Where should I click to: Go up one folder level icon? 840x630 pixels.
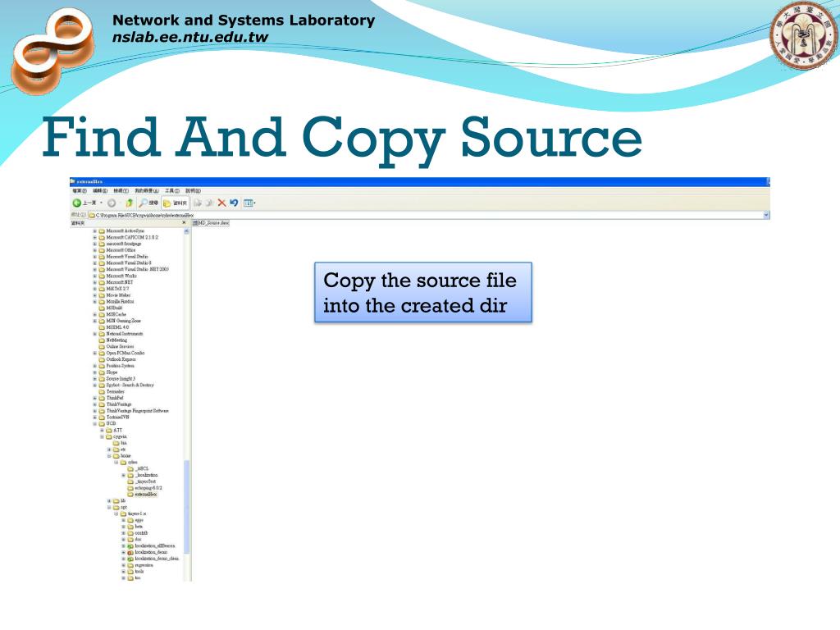[129, 203]
